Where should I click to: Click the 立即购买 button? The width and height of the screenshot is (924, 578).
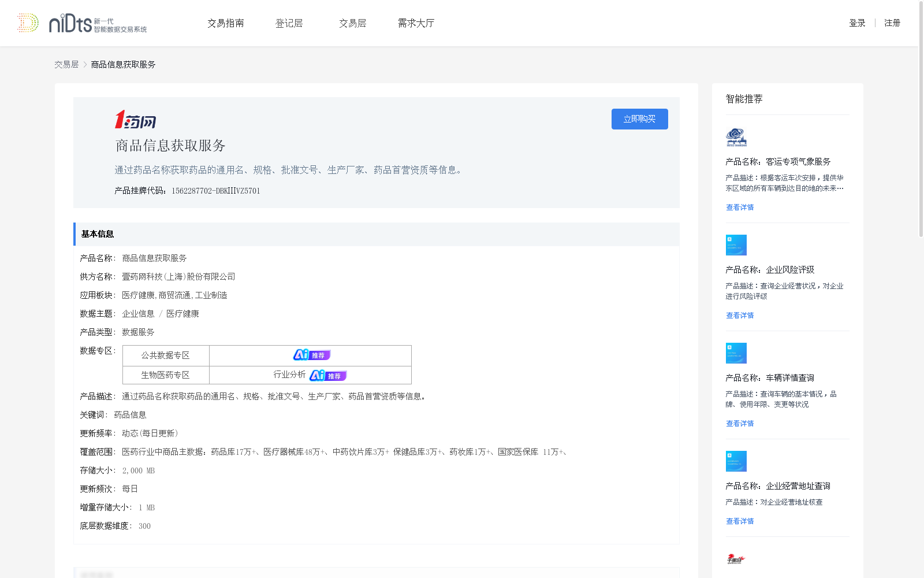click(640, 119)
